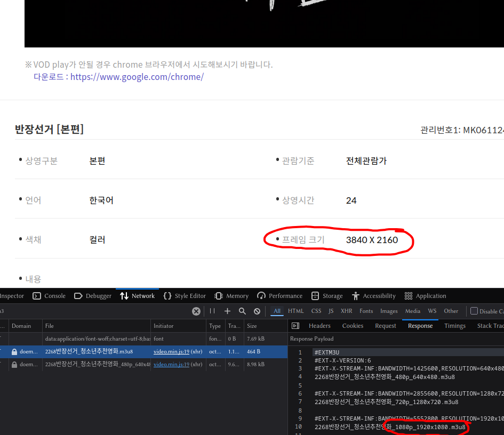The height and width of the screenshot is (435, 504).
Task: Open the Performance panel
Action: (279, 296)
